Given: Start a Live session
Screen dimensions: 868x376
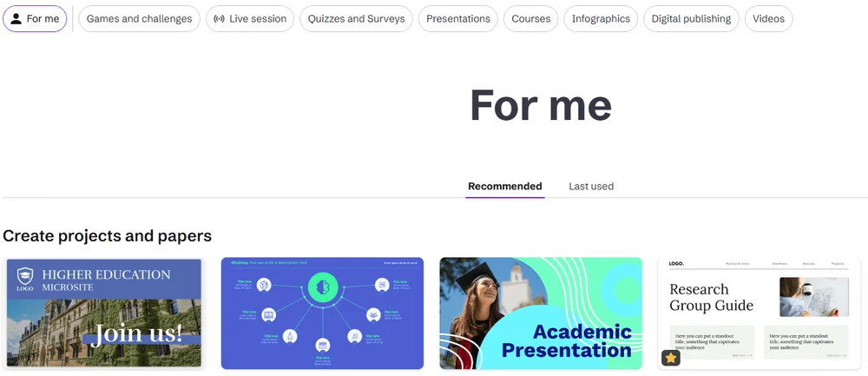Looking at the screenshot, I should pyautogui.click(x=250, y=18).
